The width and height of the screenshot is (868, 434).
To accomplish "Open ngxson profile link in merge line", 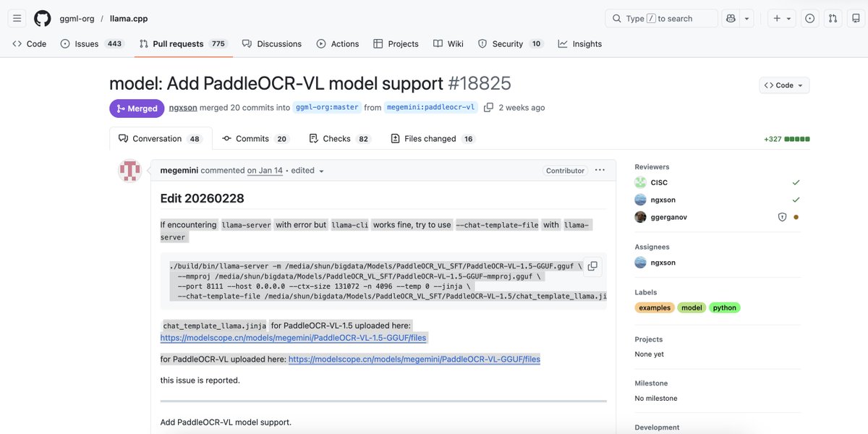I will tap(183, 108).
